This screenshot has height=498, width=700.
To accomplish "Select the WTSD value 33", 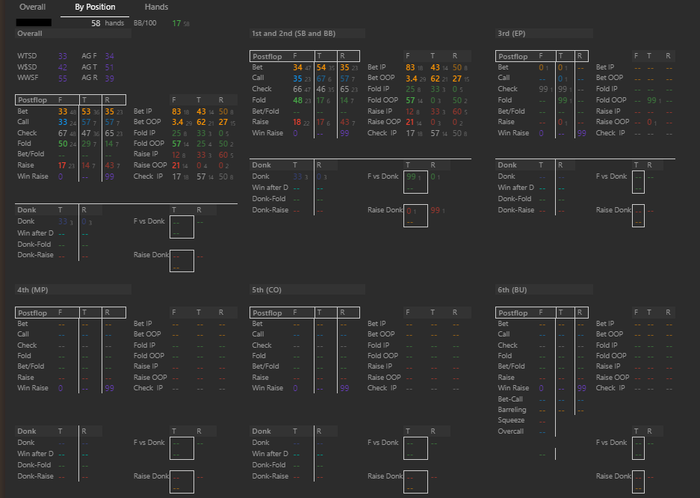I will (x=62, y=56).
